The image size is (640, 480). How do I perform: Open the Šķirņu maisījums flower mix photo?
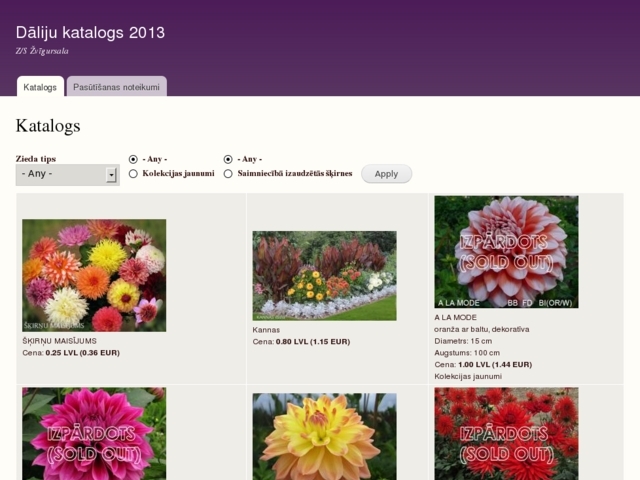(x=94, y=275)
